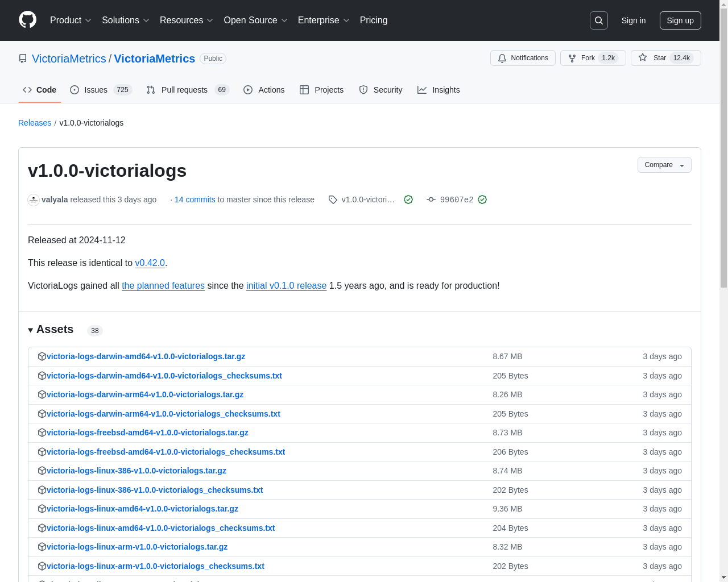Click package icon for darwin-arm64 checksums.txt
Viewport: 728px width, 582px height.
pos(42,414)
